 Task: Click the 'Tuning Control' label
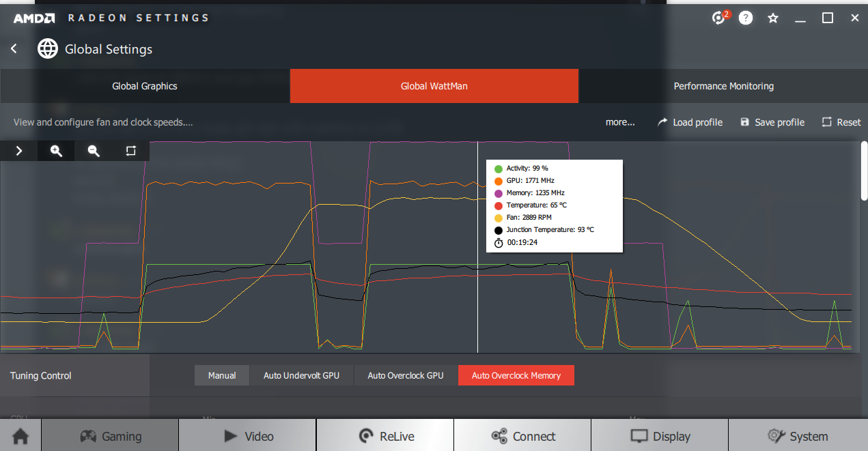point(41,375)
